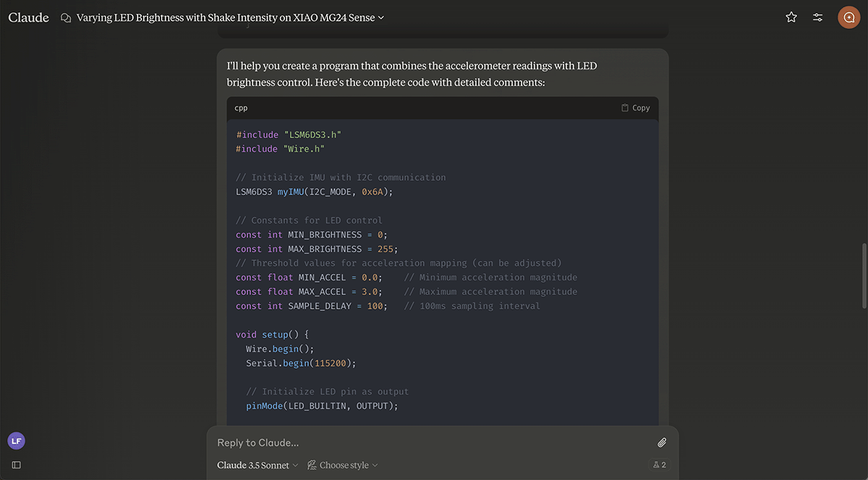Copy the cpp code block
This screenshot has width=868, height=480.
coord(635,108)
